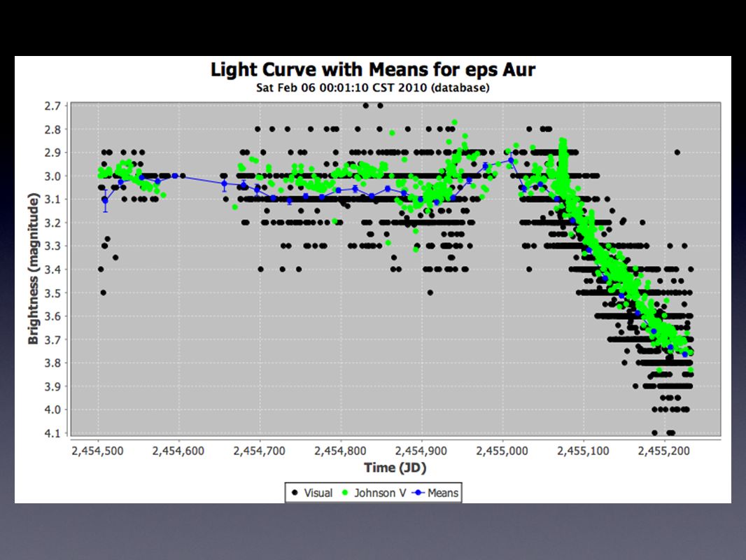746x560 pixels.
Task: Click the x-axis tick label 2,454,500
Action: coord(97,451)
